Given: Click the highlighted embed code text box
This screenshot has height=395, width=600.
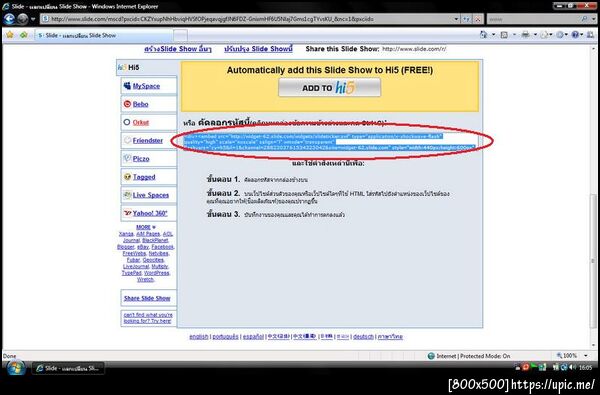Looking at the screenshot, I should pos(330,142).
